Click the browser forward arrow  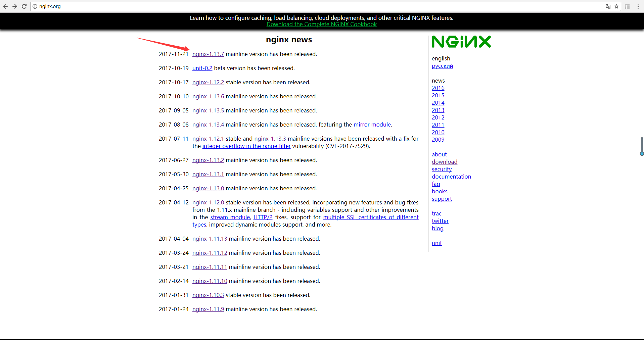(x=15, y=6)
